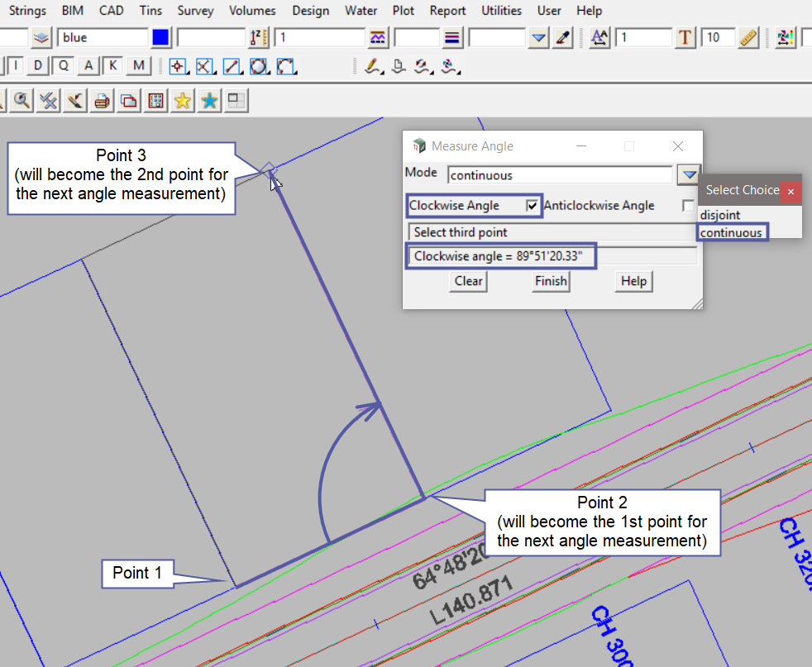Click the yellow star icon

pyautogui.click(x=183, y=101)
